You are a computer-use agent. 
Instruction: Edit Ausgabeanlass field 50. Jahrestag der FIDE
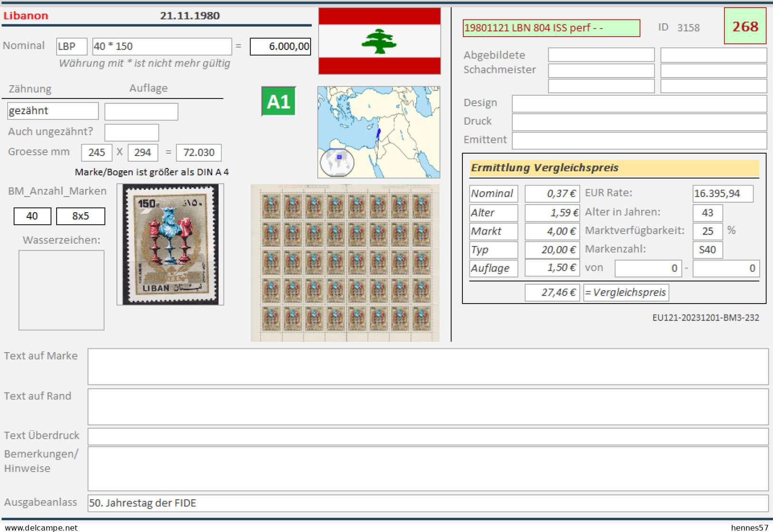coord(428,503)
